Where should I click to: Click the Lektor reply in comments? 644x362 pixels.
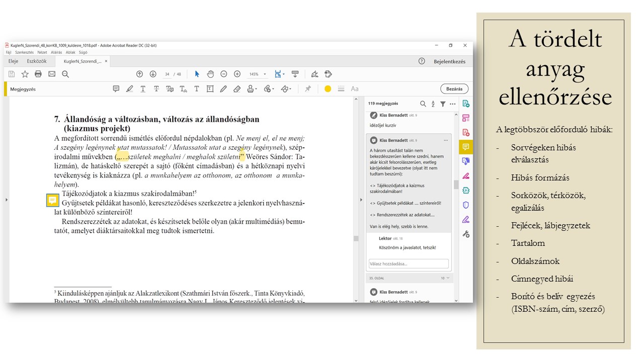pyautogui.click(x=408, y=243)
